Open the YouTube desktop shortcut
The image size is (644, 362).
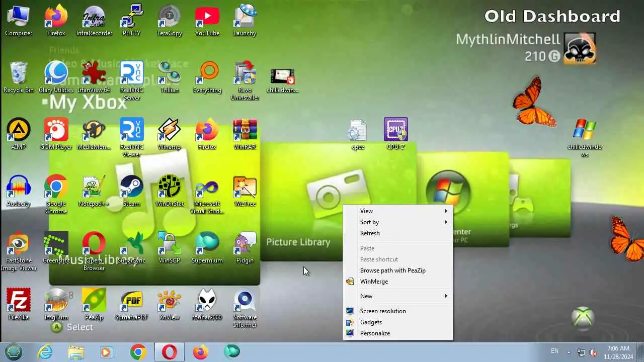[207, 21]
